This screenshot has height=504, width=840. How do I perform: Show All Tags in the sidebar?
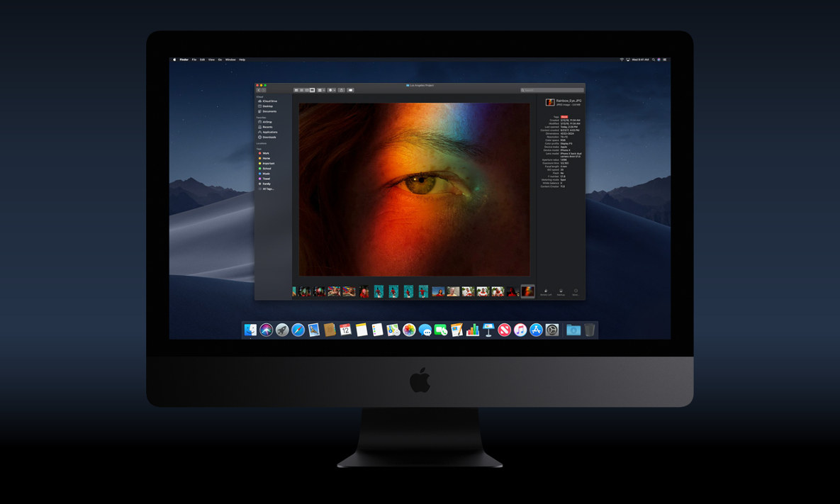[267, 189]
